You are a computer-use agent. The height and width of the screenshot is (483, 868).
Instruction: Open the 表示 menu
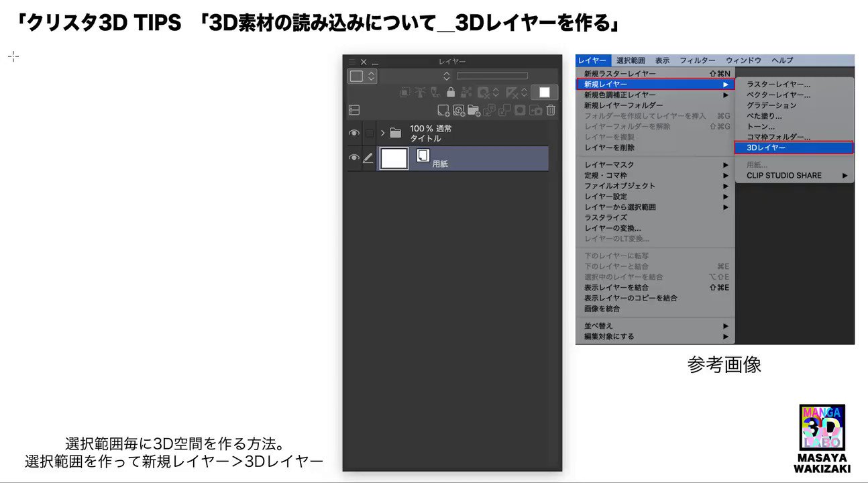[662, 60]
